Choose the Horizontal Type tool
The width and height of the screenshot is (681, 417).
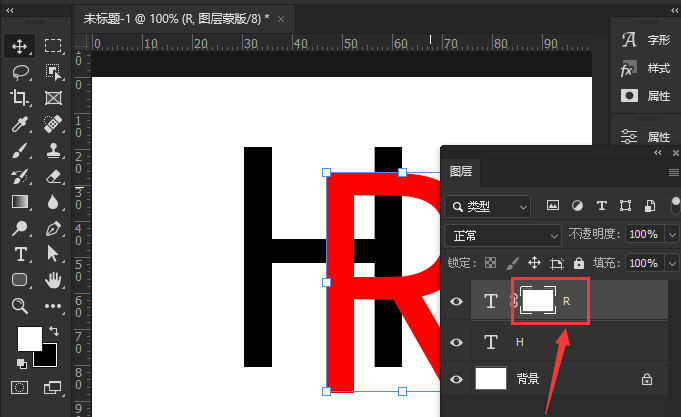19,254
